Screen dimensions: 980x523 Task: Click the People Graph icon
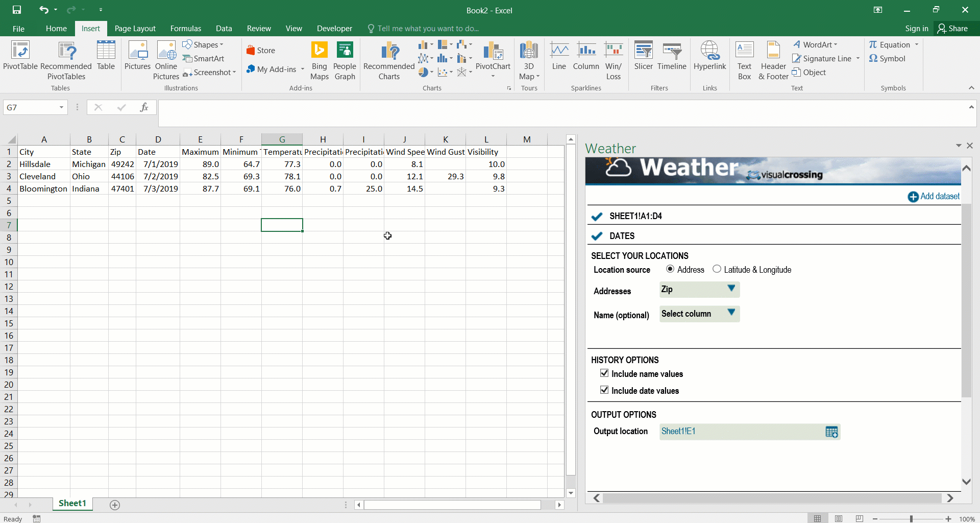coord(345,60)
